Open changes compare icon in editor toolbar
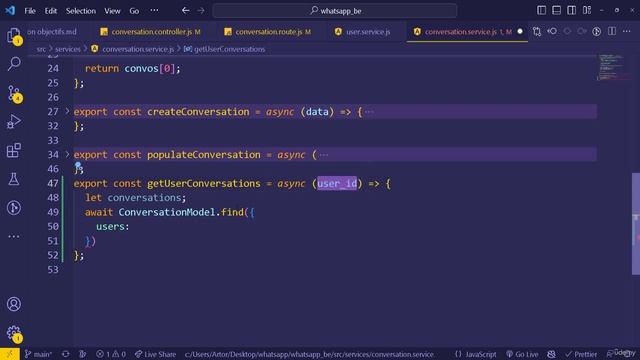The width and height of the screenshot is (640, 360). (537, 31)
